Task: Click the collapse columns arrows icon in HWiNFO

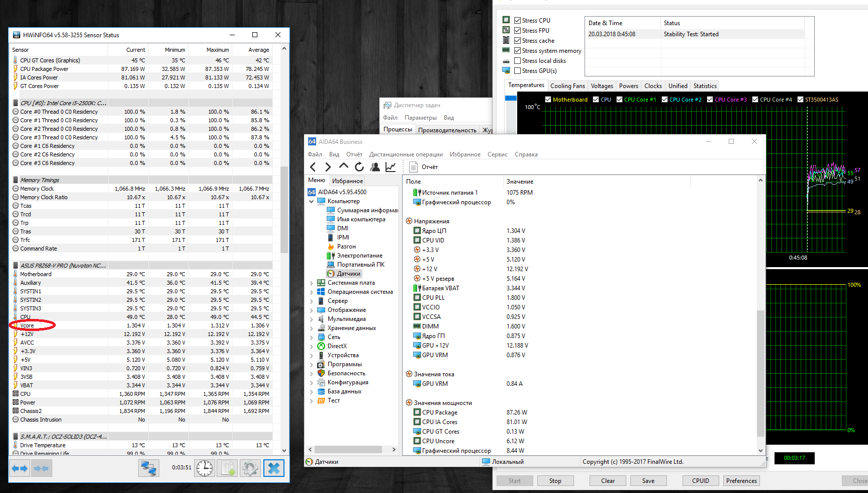Action: pos(41,468)
